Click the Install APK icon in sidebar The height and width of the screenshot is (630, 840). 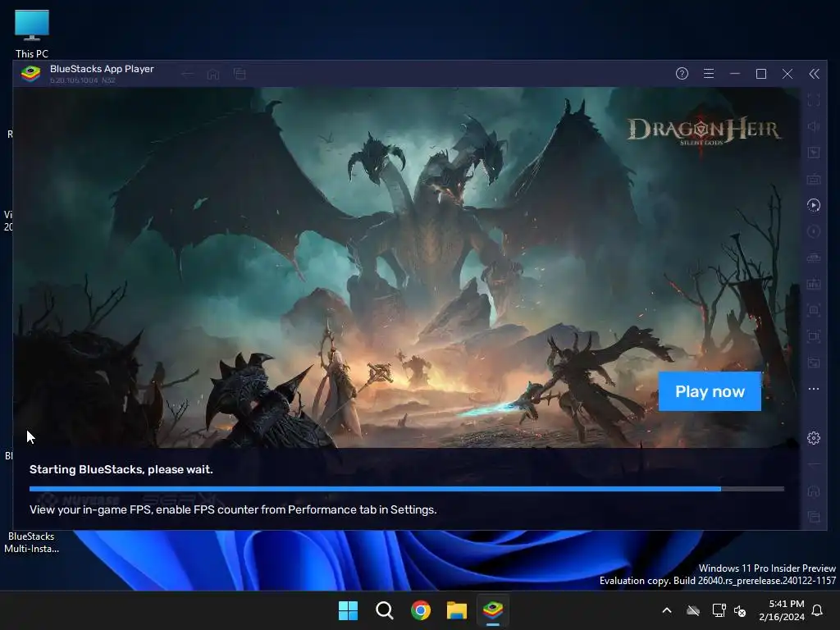pos(813,284)
